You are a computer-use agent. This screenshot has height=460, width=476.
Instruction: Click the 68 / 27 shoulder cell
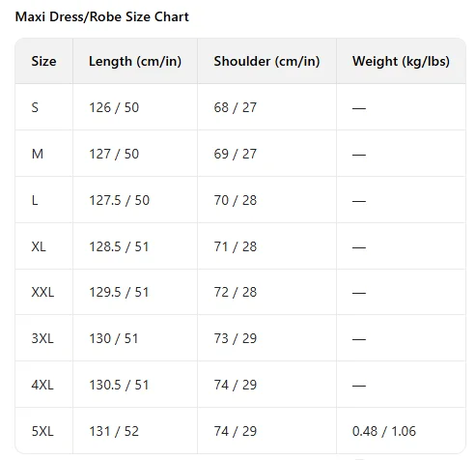tap(236, 107)
